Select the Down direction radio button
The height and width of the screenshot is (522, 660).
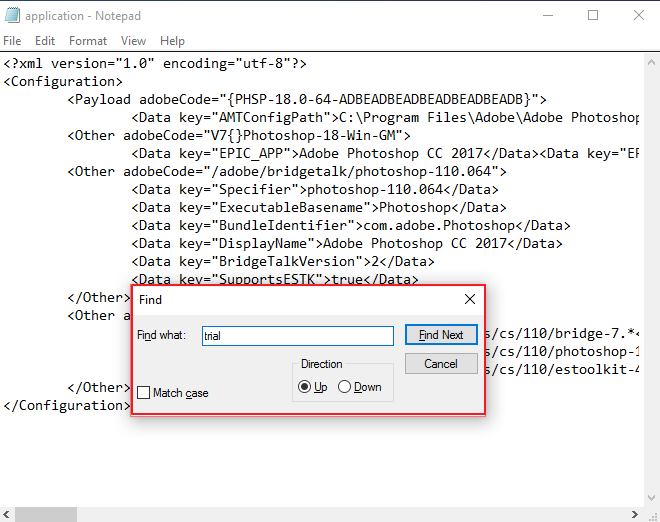coord(344,386)
